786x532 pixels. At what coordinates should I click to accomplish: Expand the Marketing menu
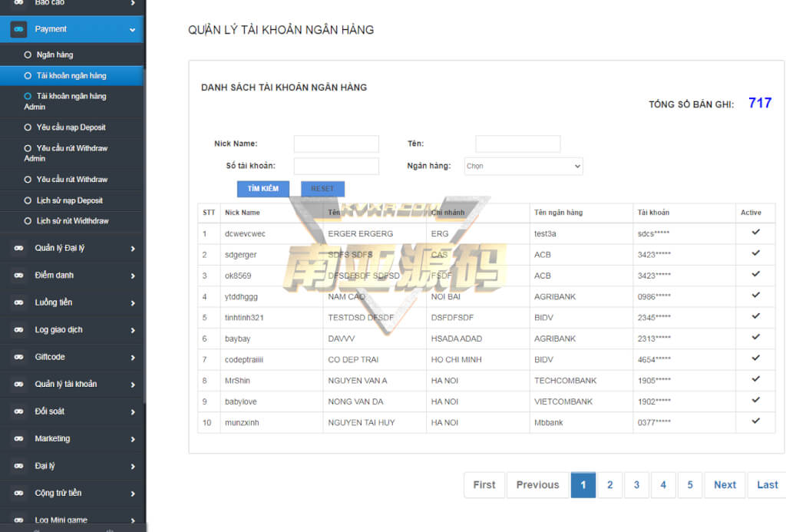pos(132,439)
